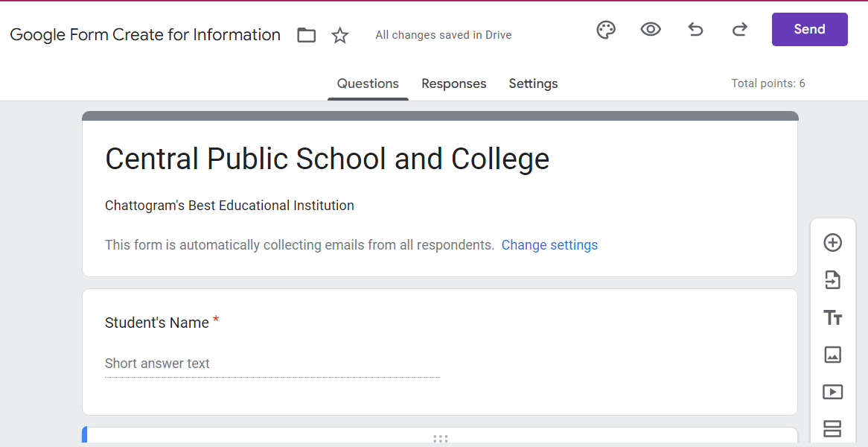Click the automatically collecting emails notice

tap(299, 245)
